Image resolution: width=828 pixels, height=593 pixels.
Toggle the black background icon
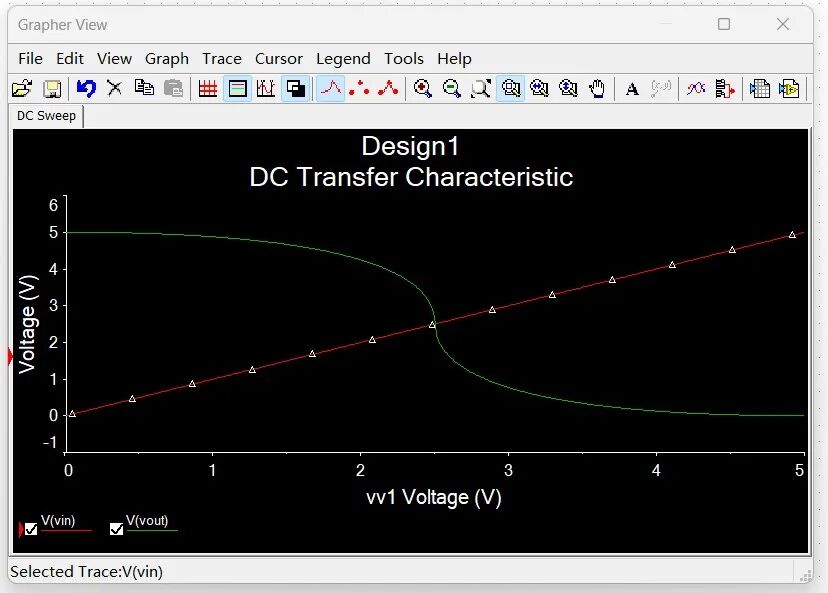pyautogui.click(x=295, y=89)
